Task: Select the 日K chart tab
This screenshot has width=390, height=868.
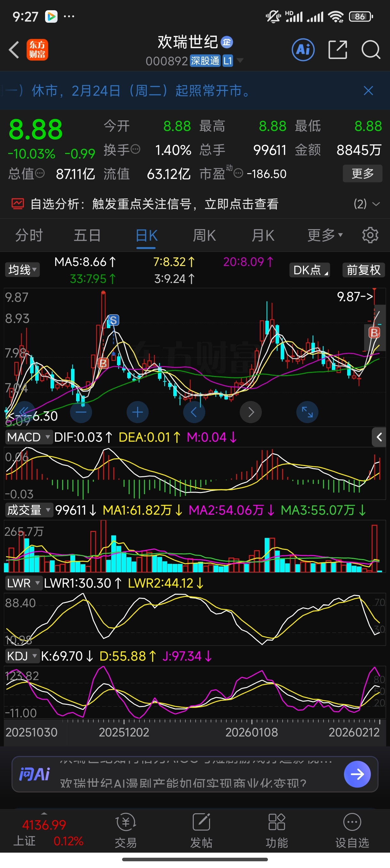Action: coord(146,235)
